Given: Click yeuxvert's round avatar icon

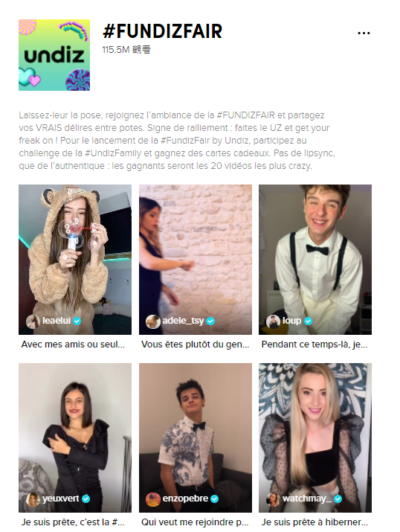Looking at the screenshot, I should pyautogui.click(x=33, y=499).
